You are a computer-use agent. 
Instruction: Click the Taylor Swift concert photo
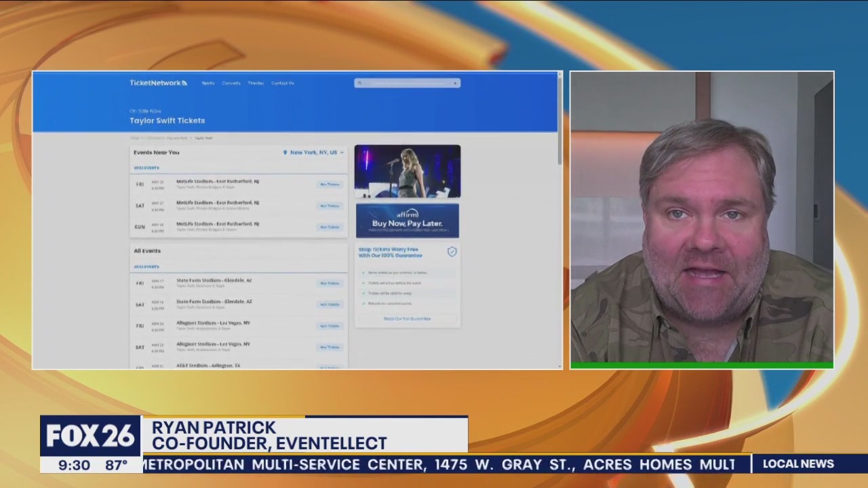[x=407, y=171]
